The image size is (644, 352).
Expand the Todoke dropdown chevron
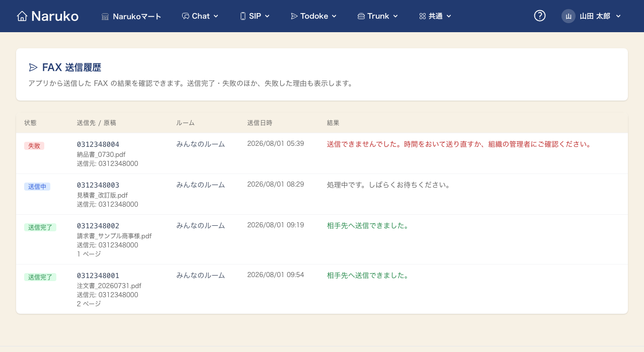click(x=334, y=16)
